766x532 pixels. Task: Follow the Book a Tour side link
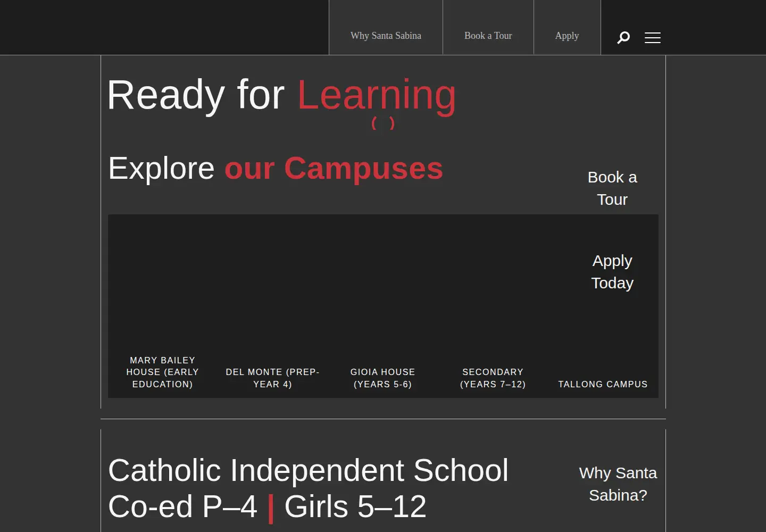612,188
